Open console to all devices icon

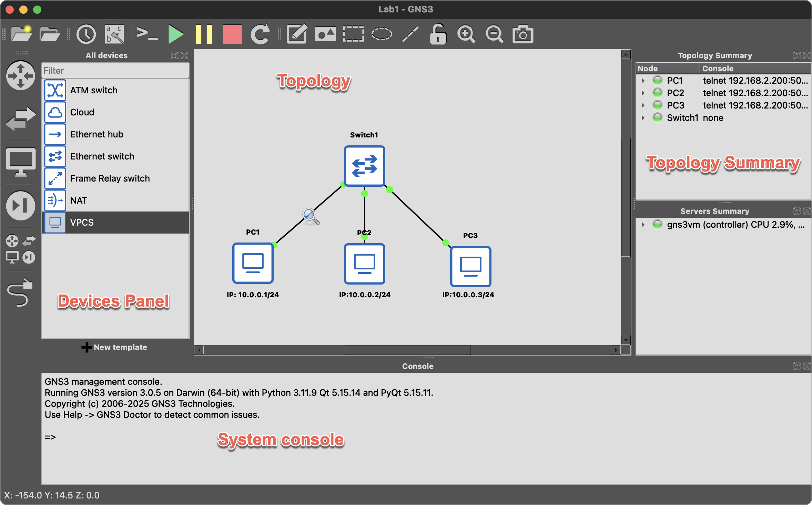(x=147, y=34)
